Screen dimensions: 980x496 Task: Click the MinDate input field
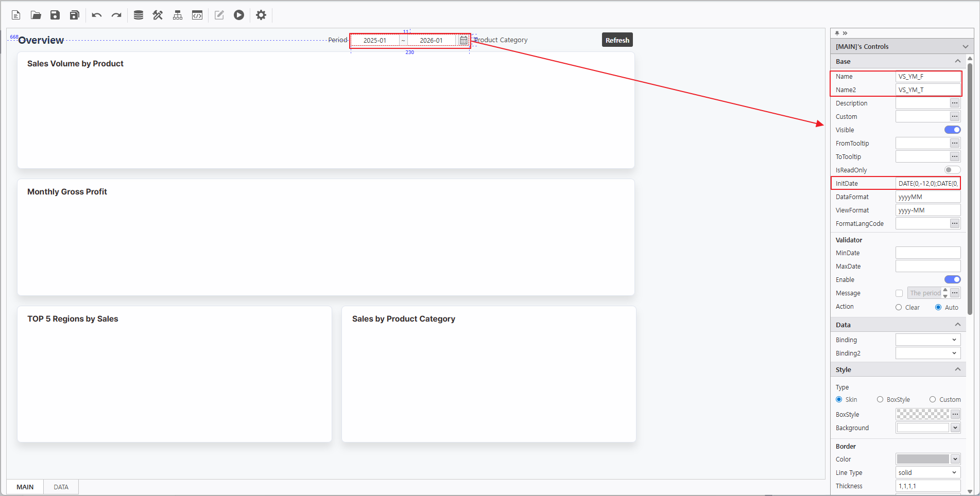pos(928,253)
